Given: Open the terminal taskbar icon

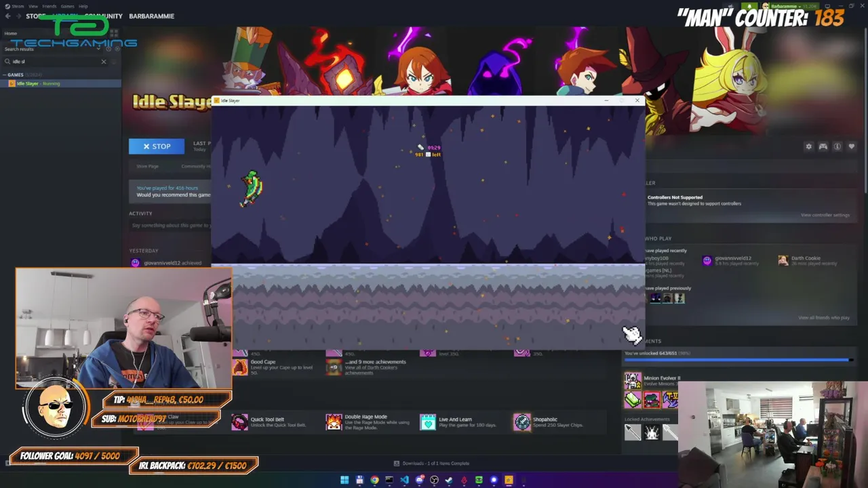Looking at the screenshot, I should point(389,481).
